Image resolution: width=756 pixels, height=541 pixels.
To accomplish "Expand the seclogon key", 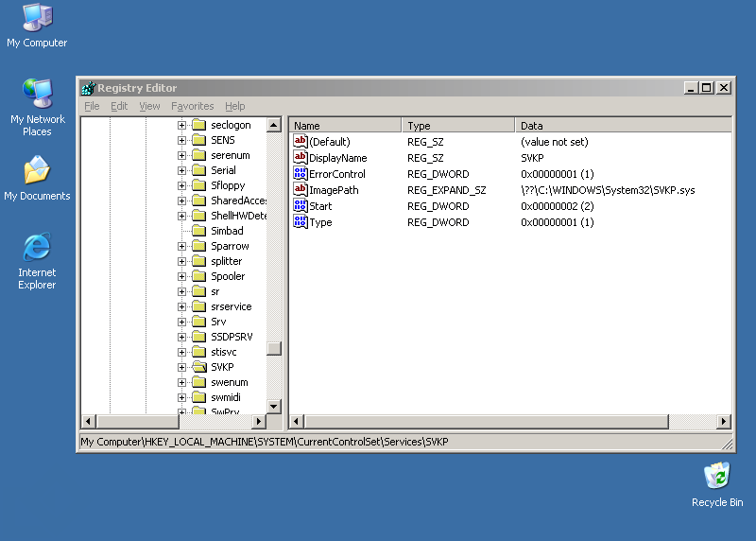I will [181, 125].
